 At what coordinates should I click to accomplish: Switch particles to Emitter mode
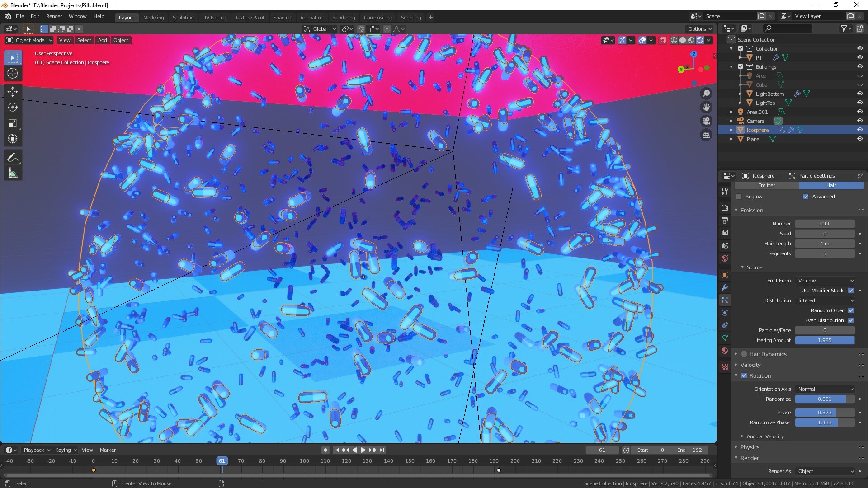[766, 185]
